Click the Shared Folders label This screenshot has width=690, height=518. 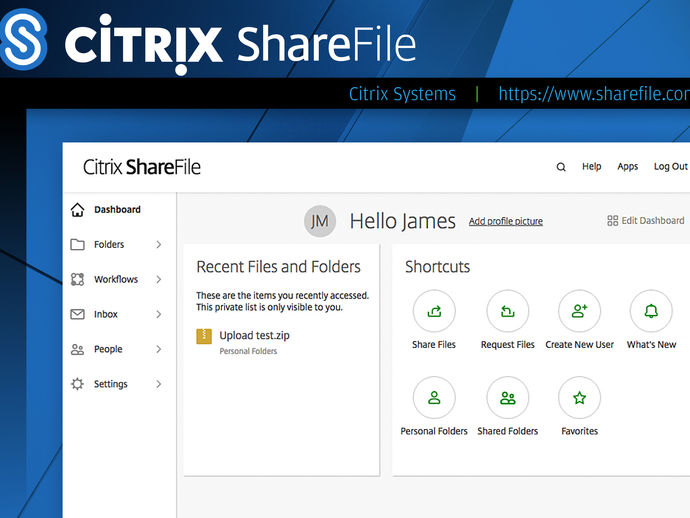pos(507,431)
